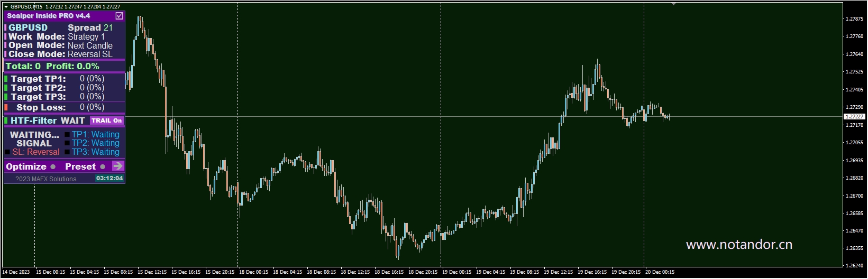The height and width of the screenshot is (279, 868).
Task: Click the 20 Dec 00:15 time axis label
Action: pyautogui.click(x=660, y=272)
